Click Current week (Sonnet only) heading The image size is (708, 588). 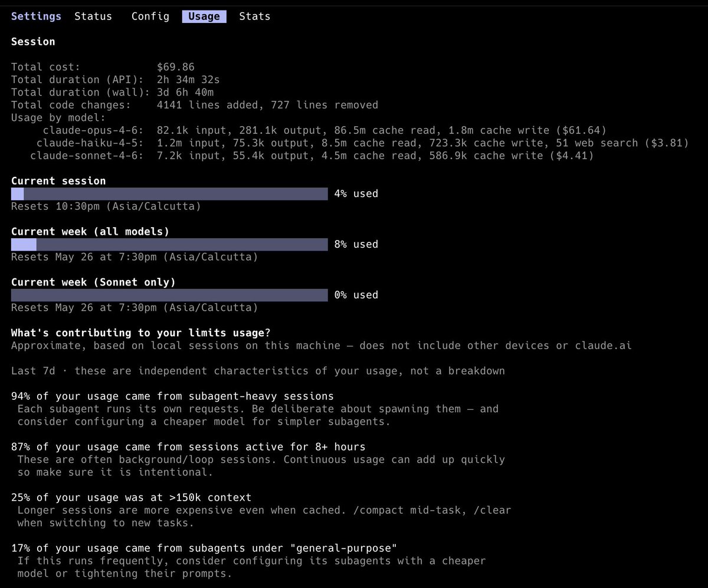click(93, 282)
